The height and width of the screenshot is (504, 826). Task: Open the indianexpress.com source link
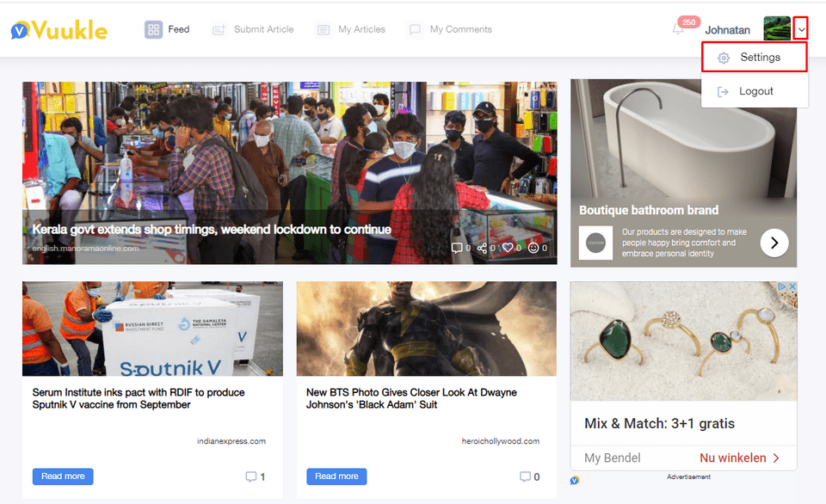[x=231, y=441]
